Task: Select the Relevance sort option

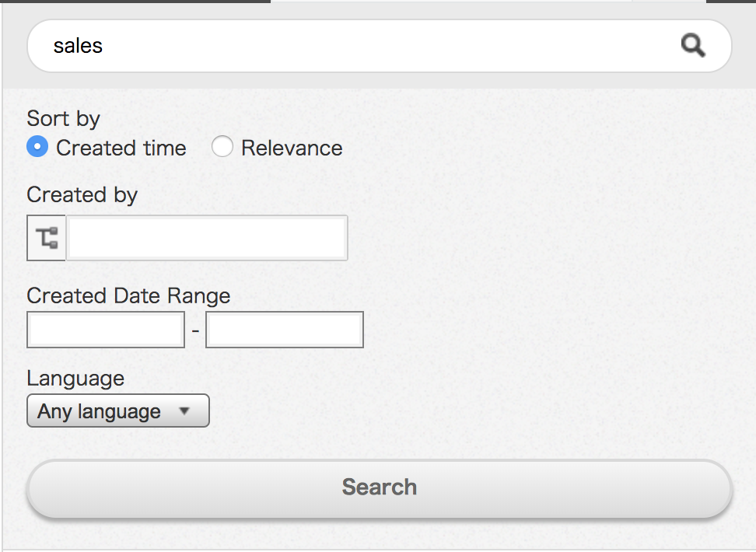Action: tap(222, 147)
